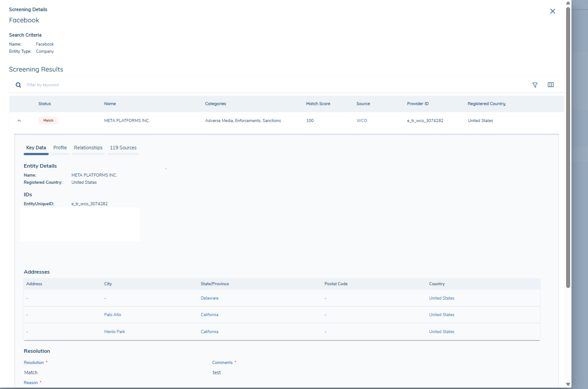Open the column chooser icon
Image resolution: width=588 pixels, height=389 pixels.
point(550,85)
